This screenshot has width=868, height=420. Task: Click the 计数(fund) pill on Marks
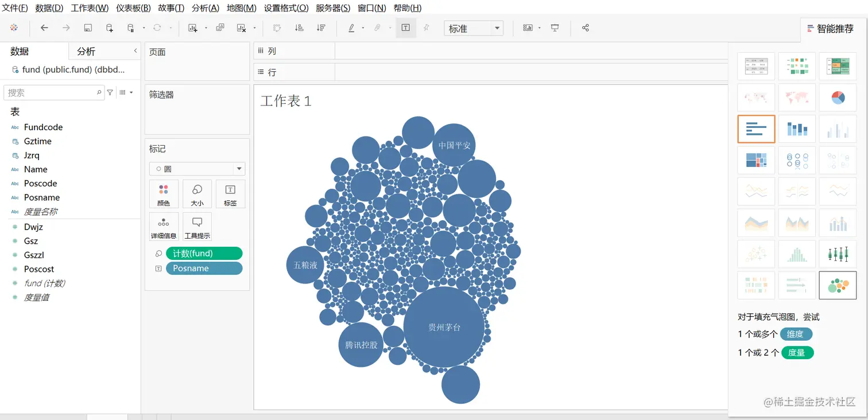pyautogui.click(x=204, y=254)
